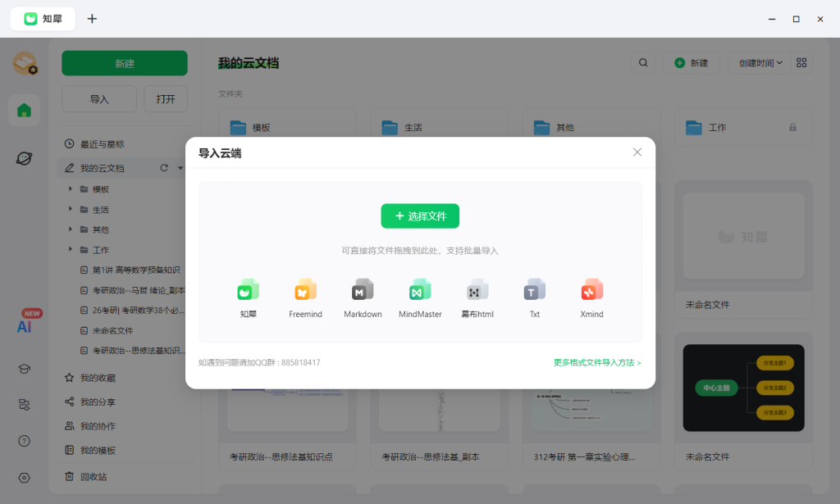Click the 知犀 format icon in import dialog
Image resolution: width=840 pixels, height=504 pixels.
[248, 290]
